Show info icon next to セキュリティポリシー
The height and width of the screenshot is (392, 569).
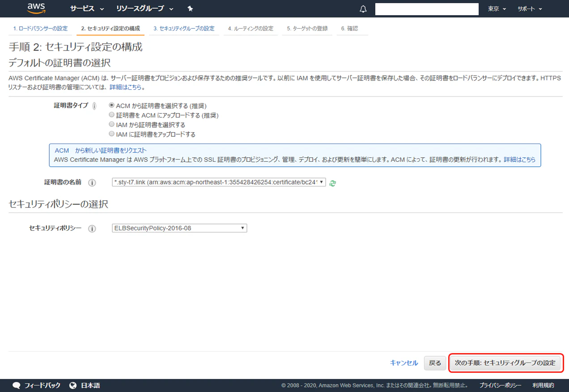pyautogui.click(x=92, y=228)
